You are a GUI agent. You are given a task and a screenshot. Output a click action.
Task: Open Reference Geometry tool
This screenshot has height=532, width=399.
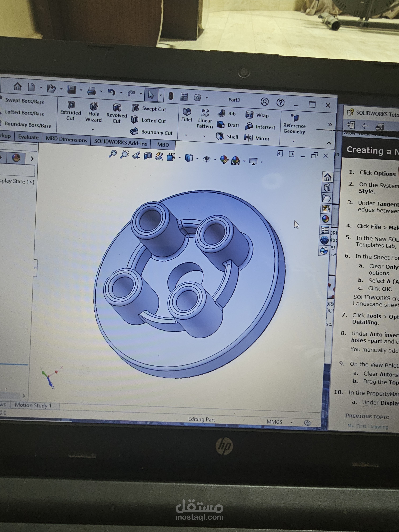pos(294,124)
